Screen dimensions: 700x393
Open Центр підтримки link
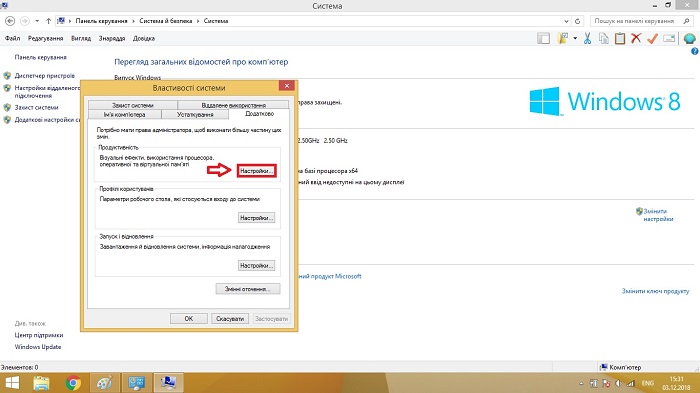click(x=39, y=335)
